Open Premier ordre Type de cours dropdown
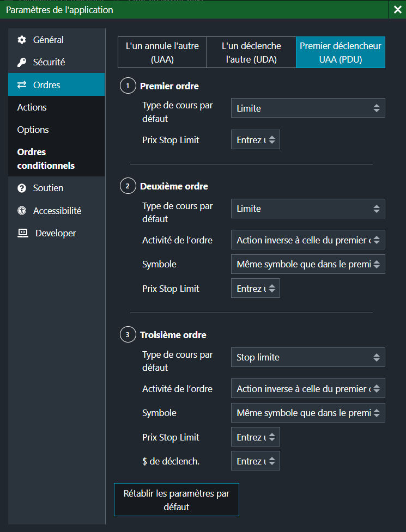Viewport: 406px width, 532px height. coord(308,108)
